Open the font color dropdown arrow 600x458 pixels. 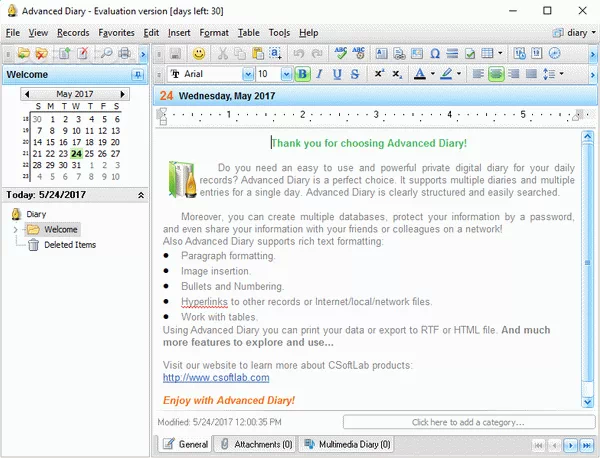tap(433, 74)
